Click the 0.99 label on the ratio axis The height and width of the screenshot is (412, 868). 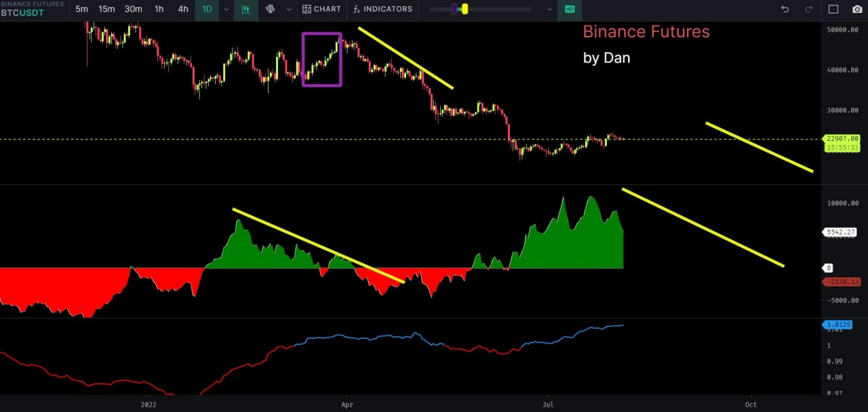click(x=834, y=361)
